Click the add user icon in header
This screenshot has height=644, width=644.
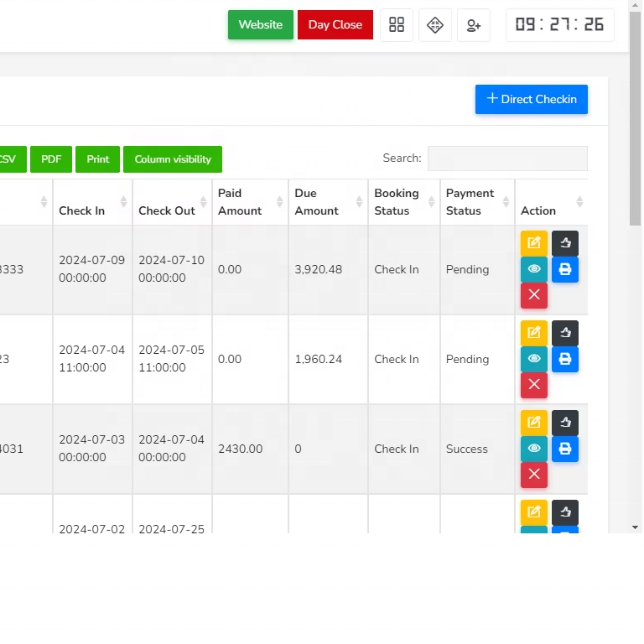tap(474, 25)
